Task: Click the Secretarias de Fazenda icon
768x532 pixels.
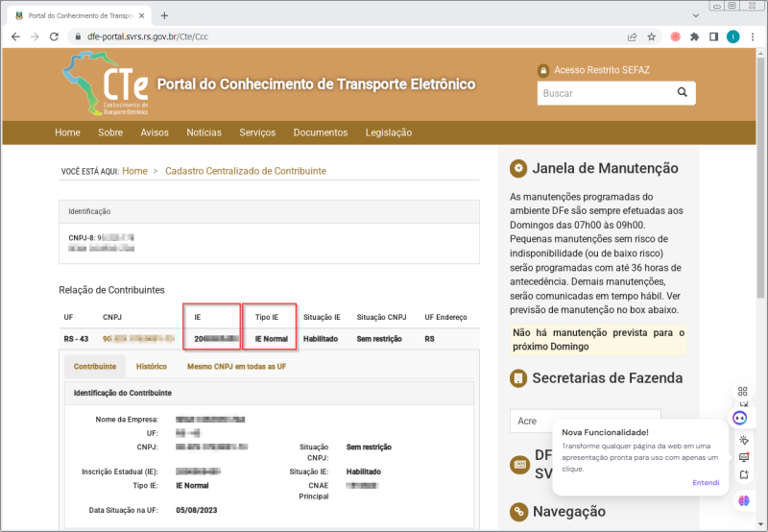Action: tap(518, 378)
